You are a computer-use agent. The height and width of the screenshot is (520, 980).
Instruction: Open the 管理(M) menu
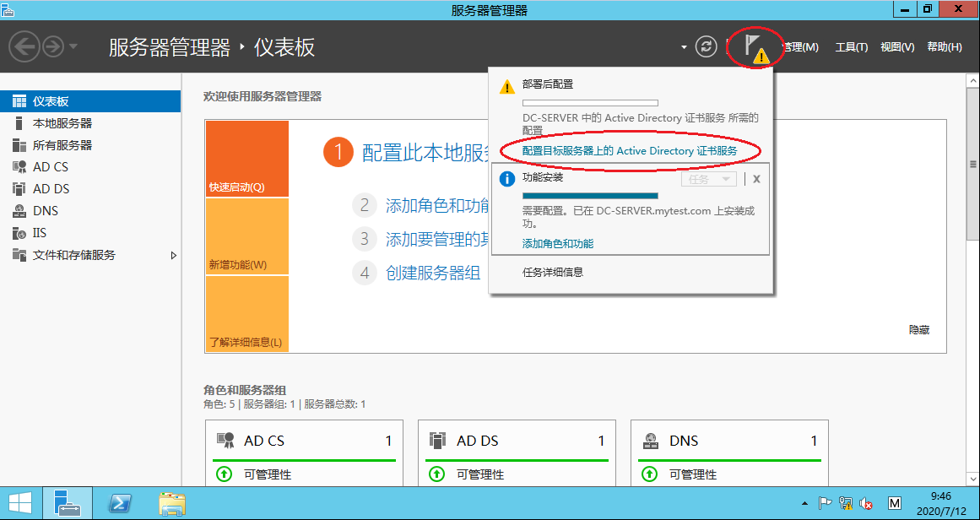click(x=800, y=47)
